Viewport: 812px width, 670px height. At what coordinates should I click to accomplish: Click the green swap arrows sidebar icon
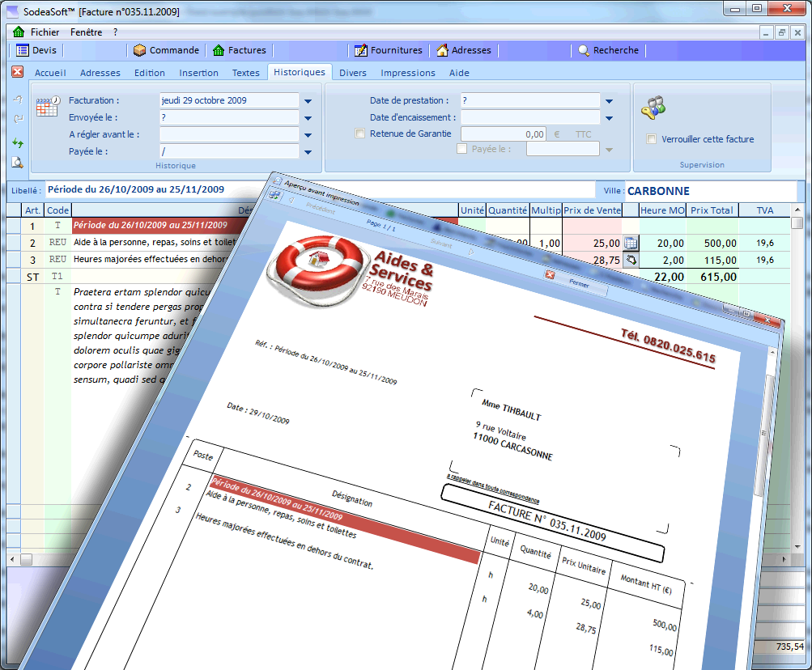[18, 142]
